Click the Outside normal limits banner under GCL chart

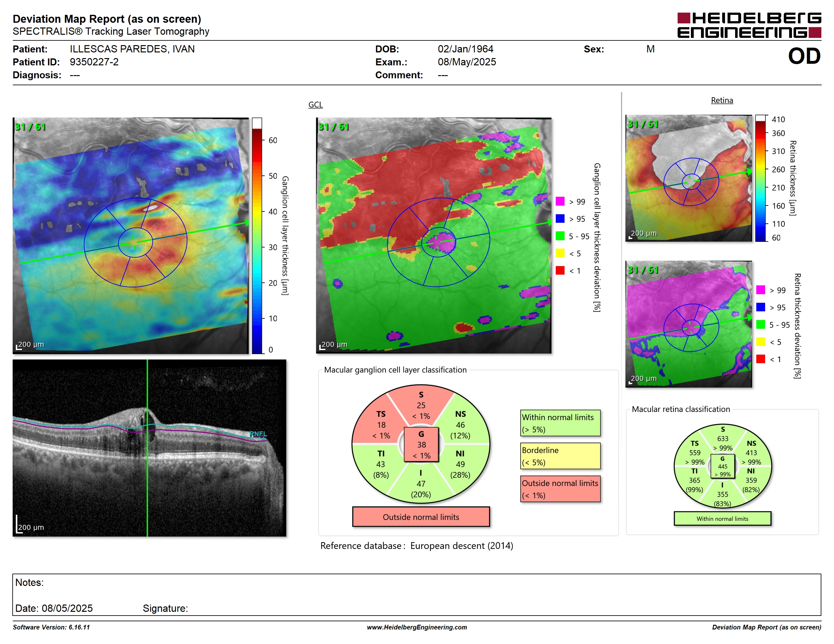[421, 517]
